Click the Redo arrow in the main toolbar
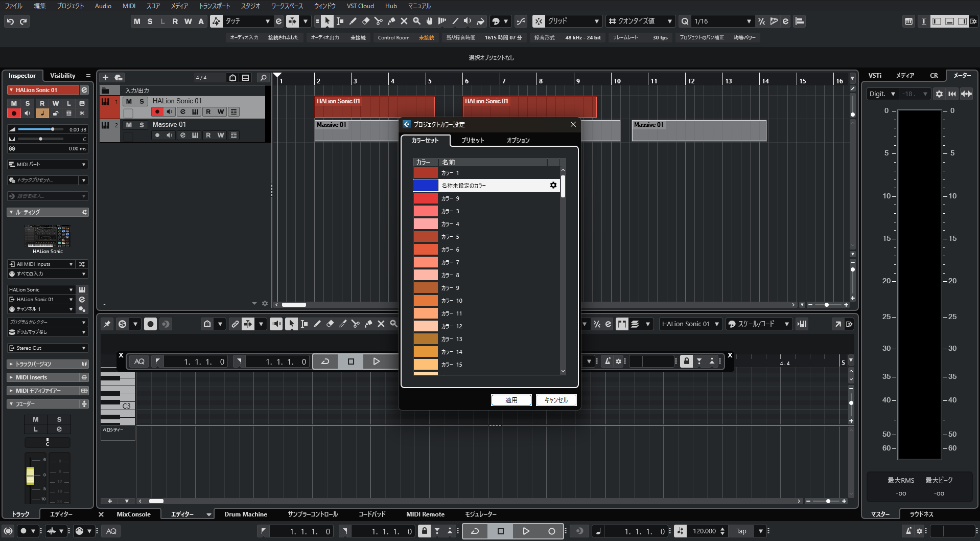 24,21
